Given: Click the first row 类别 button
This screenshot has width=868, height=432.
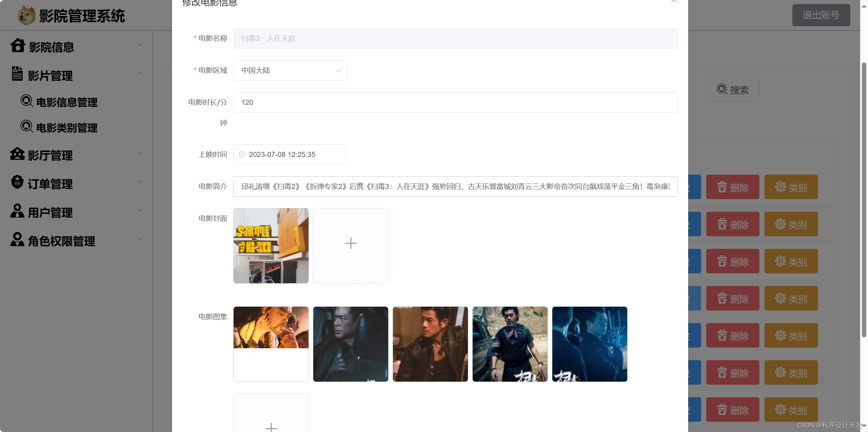Looking at the screenshot, I should (x=791, y=187).
